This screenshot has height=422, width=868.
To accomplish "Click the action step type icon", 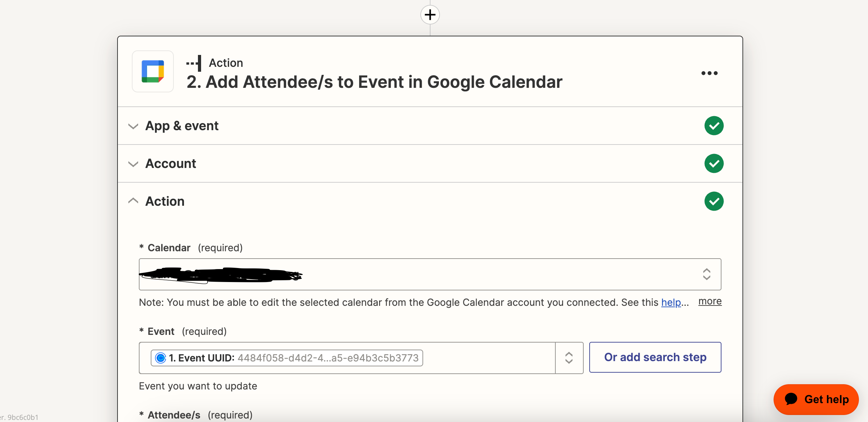I will click(x=194, y=63).
